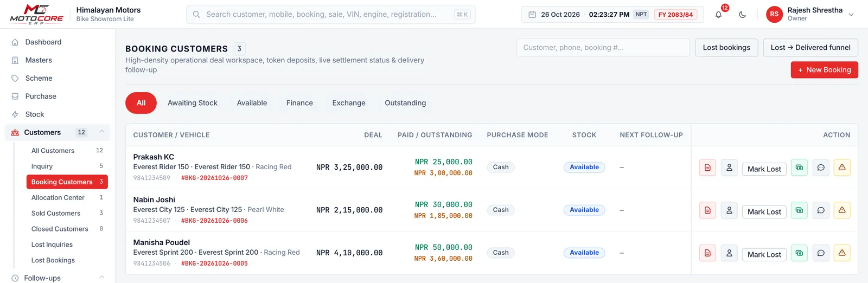Switch to Available filter tab

252,103
